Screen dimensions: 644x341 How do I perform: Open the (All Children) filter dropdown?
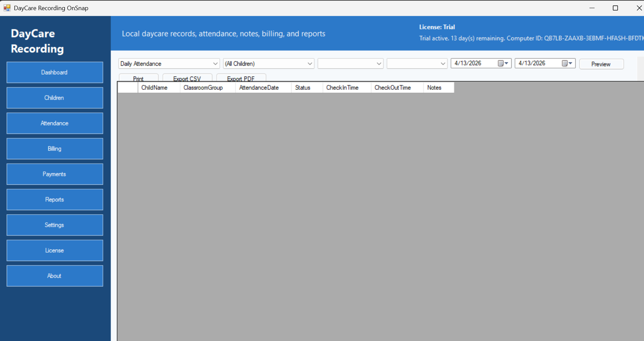point(309,64)
